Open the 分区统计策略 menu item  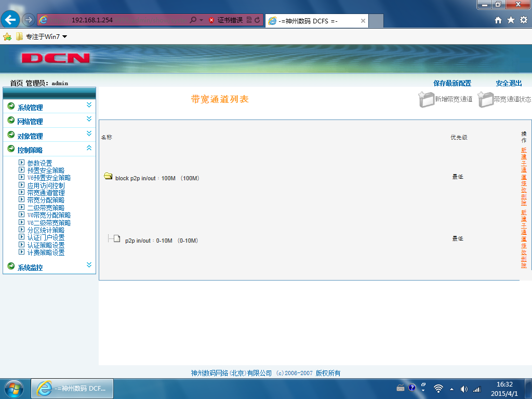(x=46, y=230)
